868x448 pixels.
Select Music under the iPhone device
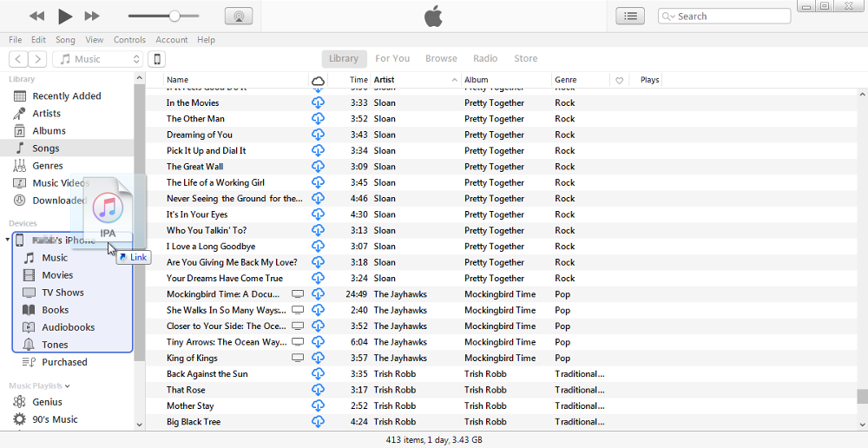(x=55, y=258)
